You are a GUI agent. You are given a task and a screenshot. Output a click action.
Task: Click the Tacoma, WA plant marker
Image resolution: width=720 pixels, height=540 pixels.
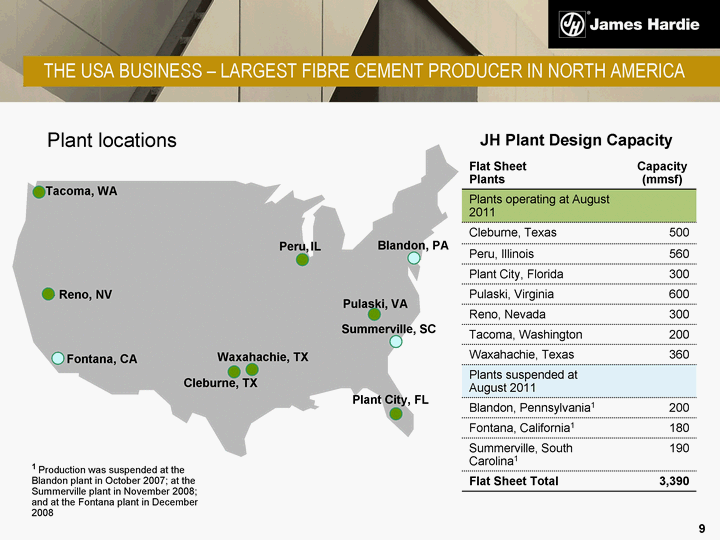39,192
